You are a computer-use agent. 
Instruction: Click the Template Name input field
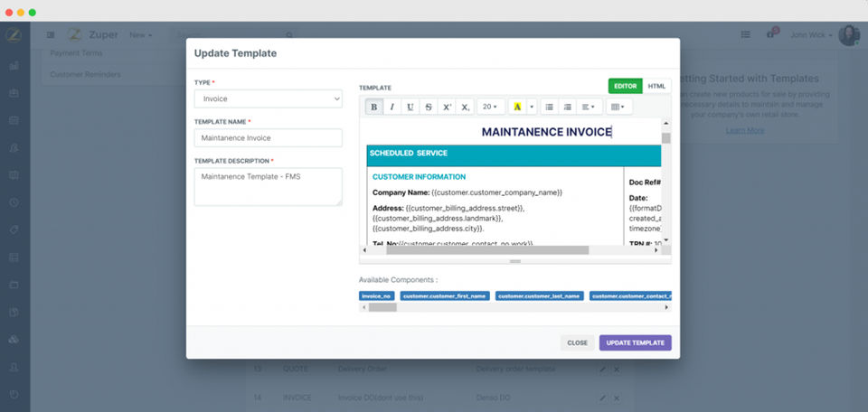[x=268, y=137]
